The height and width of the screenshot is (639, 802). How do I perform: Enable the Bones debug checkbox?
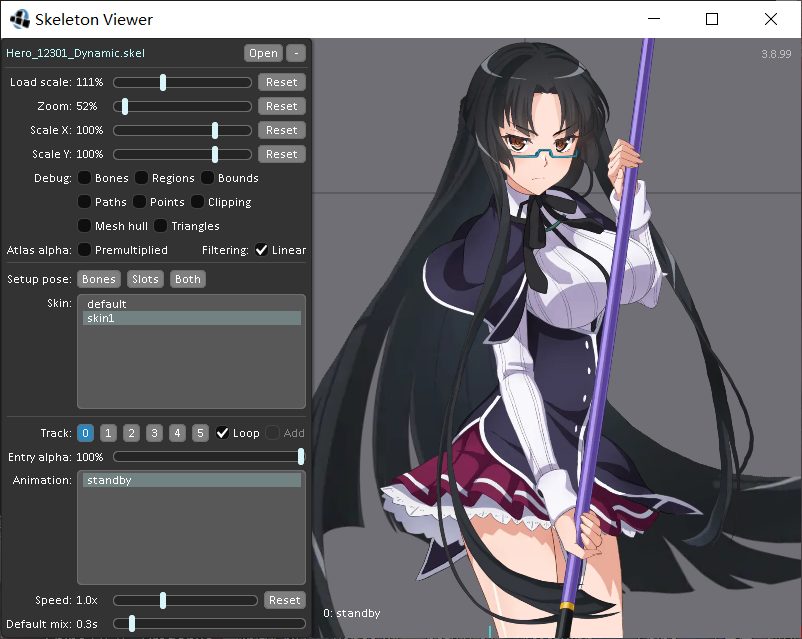pyautogui.click(x=84, y=178)
